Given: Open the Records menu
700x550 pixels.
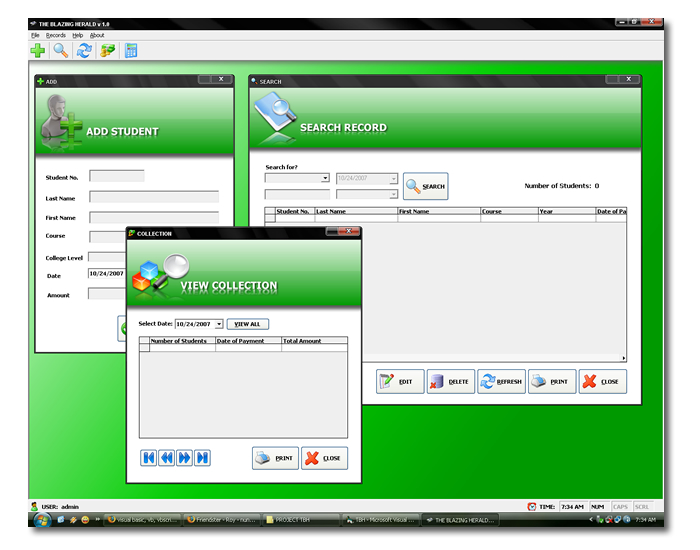Looking at the screenshot, I should [56, 35].
